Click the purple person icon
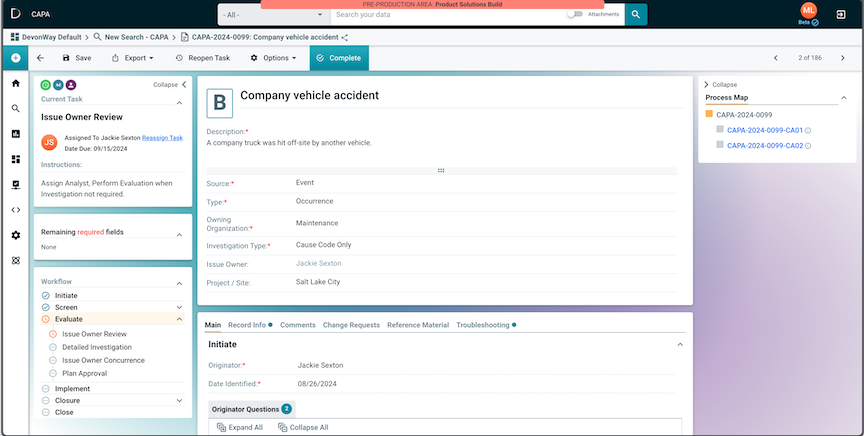 click(x=71, y=85)
